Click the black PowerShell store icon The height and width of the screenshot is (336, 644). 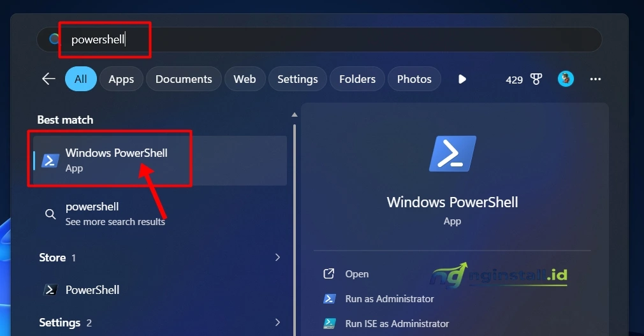(x=50, y=289)
